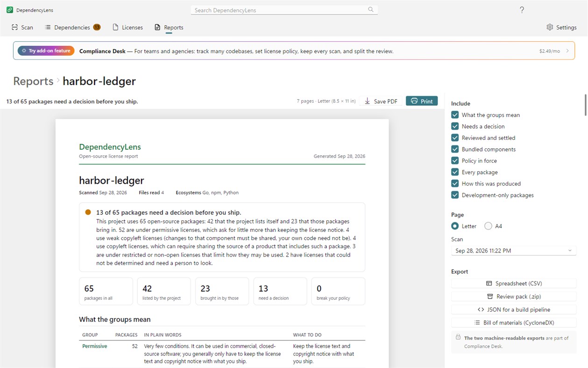Click the Save PDF button
The width and height of the screenshot is (588, 368).
point(381,101)
